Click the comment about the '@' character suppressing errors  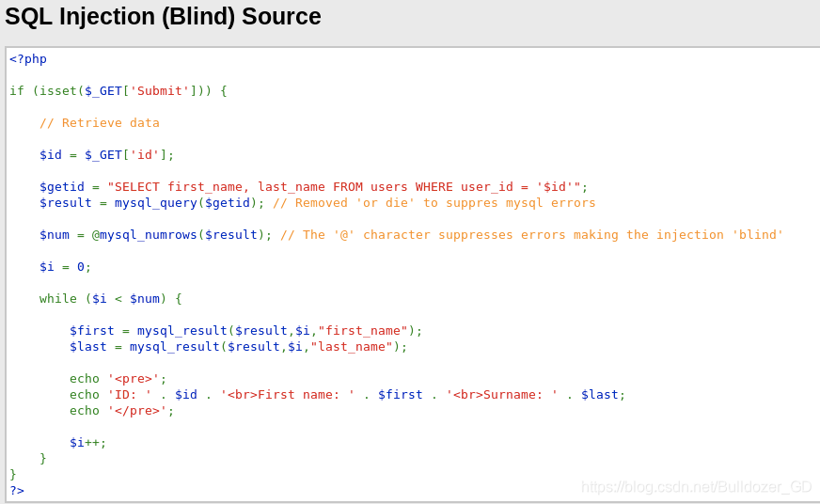[x=532, y=235]
